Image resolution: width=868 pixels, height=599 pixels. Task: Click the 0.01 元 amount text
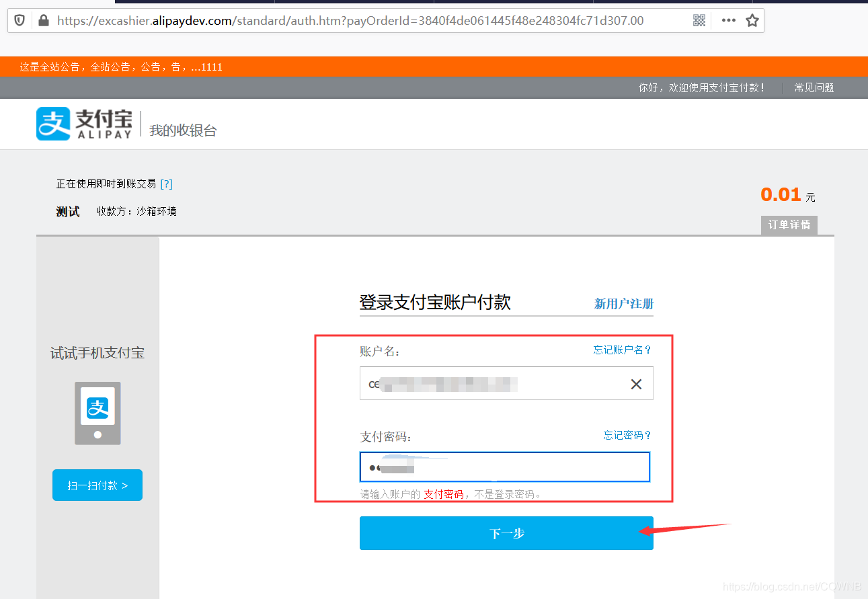787,195
